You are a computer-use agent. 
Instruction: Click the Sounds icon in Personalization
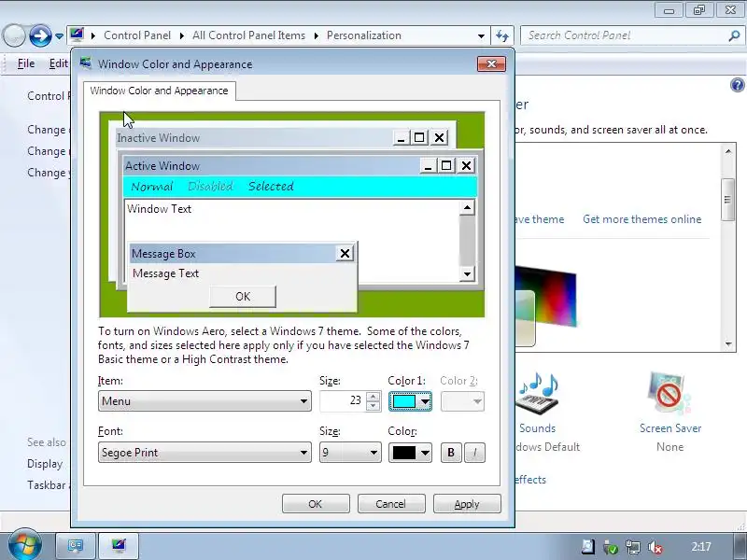point(538,393)
